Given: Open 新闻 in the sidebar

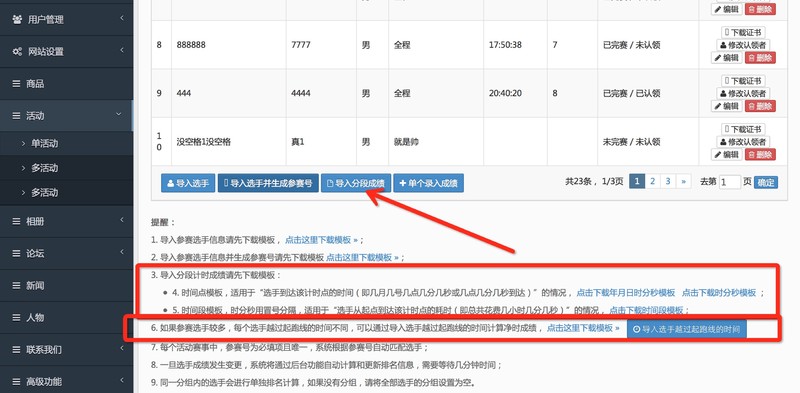Looking at the screenshot, I should [66, 286].
